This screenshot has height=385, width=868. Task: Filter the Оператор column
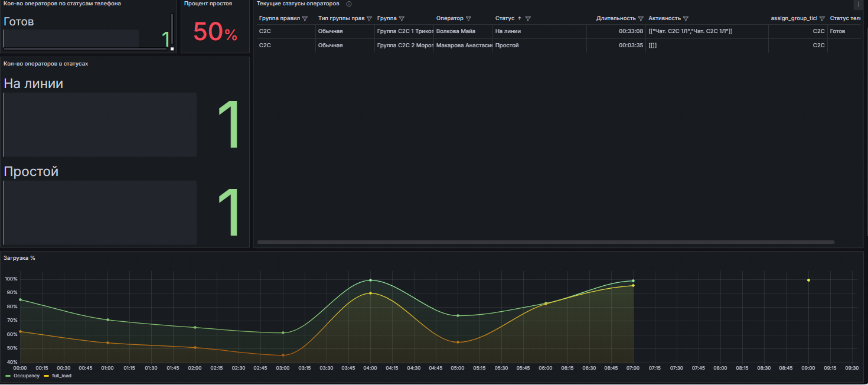tap(468, 18)
